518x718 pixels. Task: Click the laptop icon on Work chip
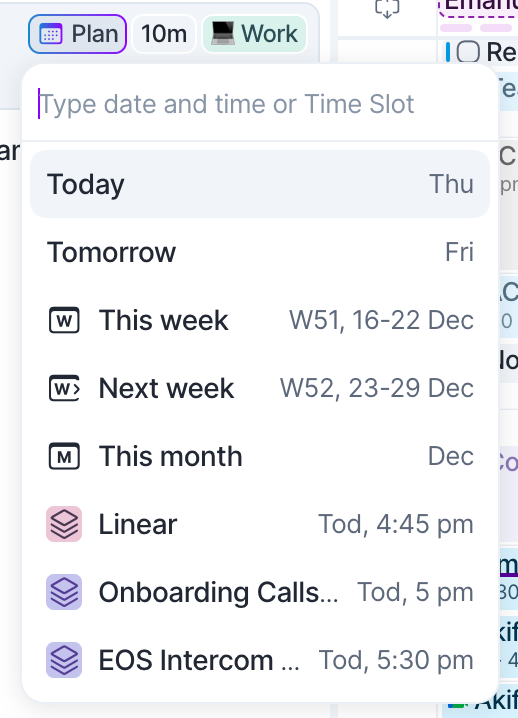pos(223,34)
